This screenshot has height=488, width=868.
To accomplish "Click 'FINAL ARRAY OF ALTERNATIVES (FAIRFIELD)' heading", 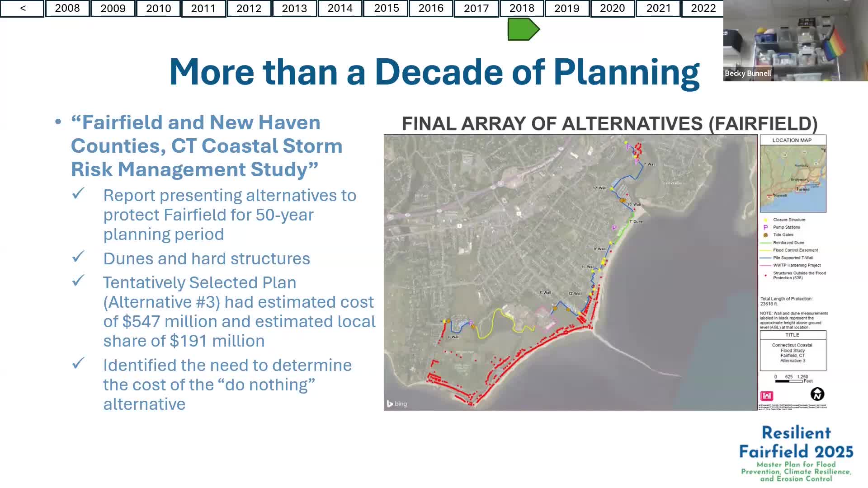I will pyautogui.click(x=610, y=123).
